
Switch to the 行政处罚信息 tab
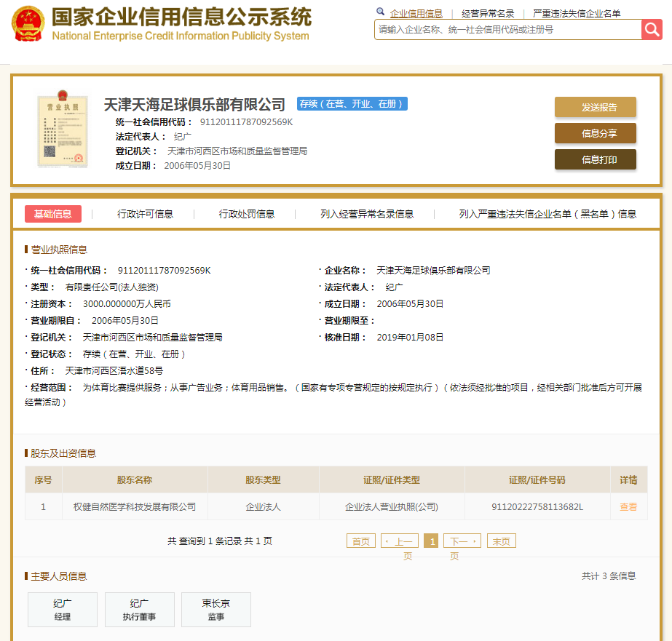tap(246, 214)
